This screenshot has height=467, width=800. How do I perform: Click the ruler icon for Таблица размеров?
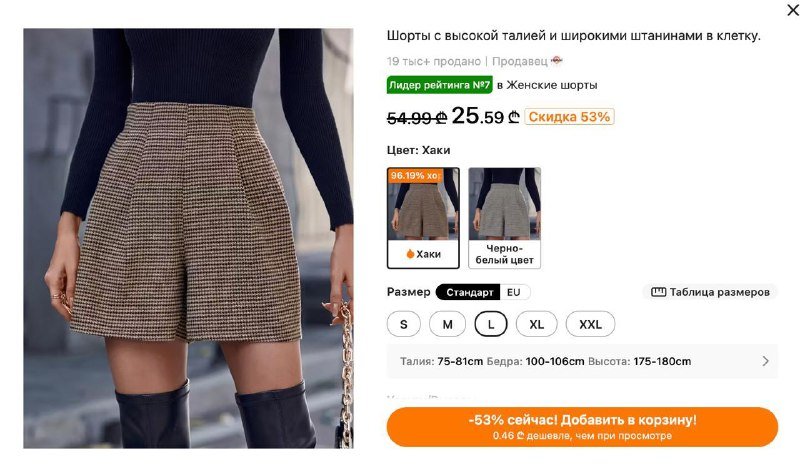tap(658, 292)
